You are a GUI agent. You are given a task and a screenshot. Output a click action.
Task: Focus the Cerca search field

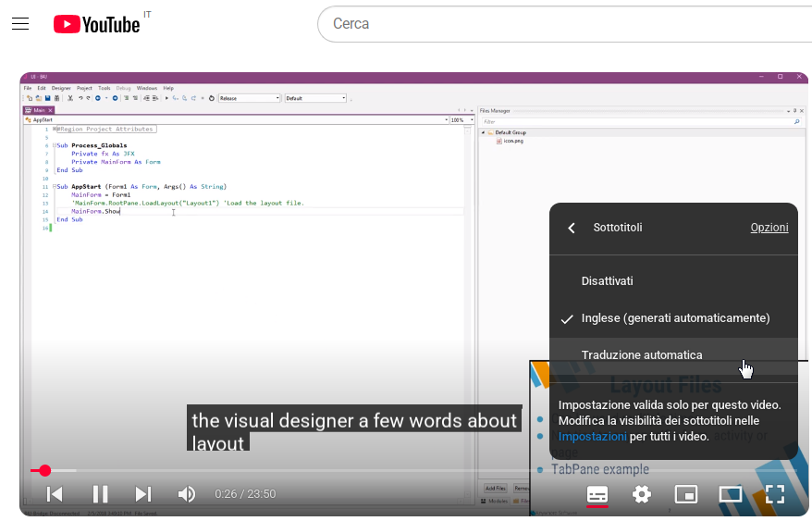564,24
